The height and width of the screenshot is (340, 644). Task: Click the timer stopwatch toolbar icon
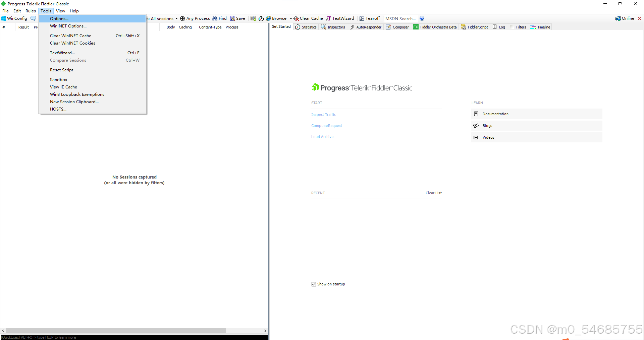[261, 18]
